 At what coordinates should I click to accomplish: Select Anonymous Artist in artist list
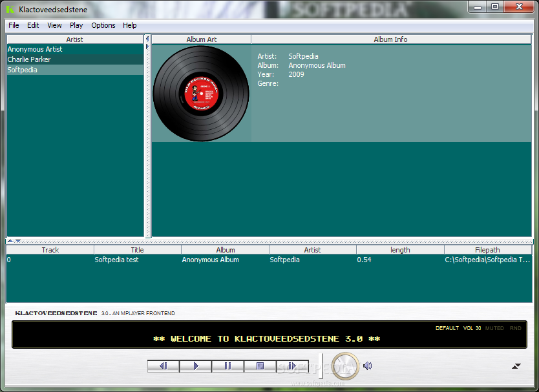[75, 49]
